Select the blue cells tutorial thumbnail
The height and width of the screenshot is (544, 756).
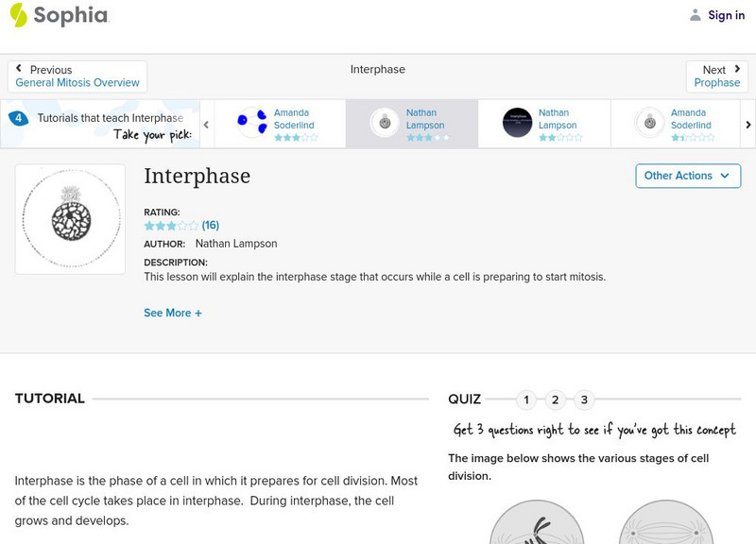(x=251, y=123)
